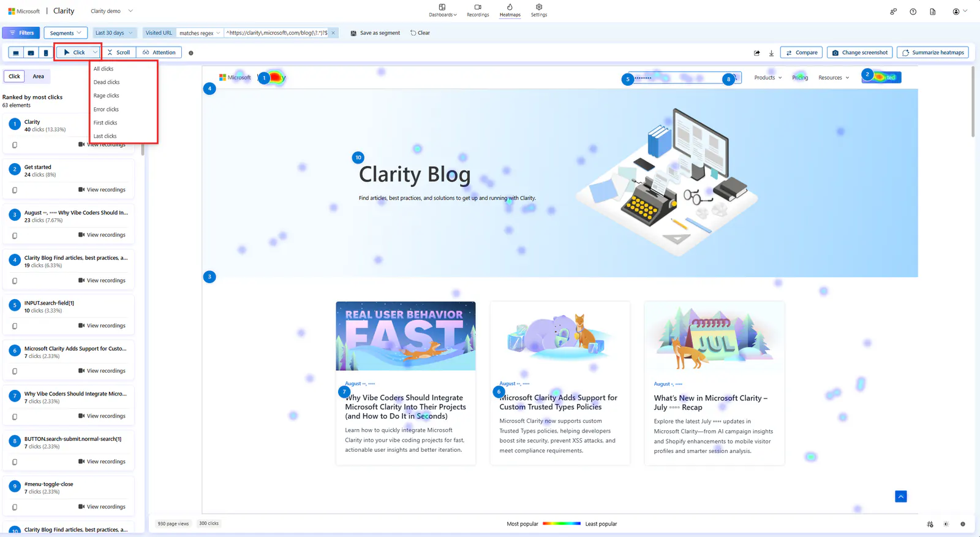This screenshot has width=980, height=537.
Task: View recordings for INPUT.search-field element
Action: click(x=102, y=326)
